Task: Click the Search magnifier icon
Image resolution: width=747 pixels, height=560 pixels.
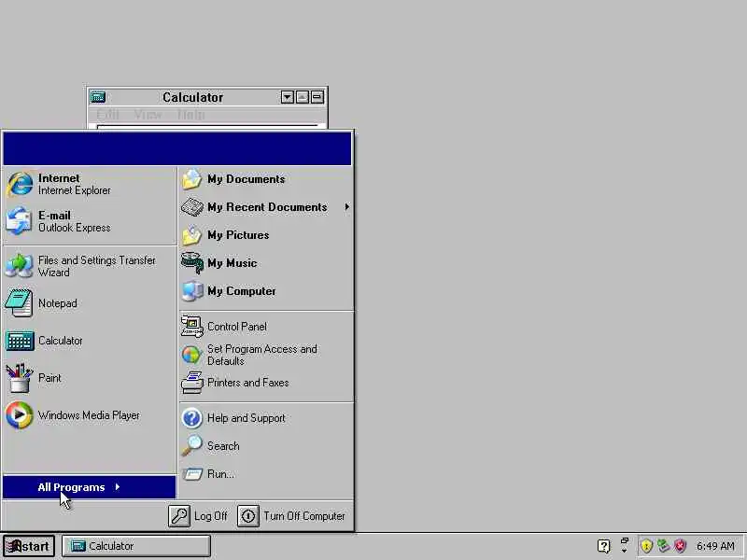Action: pyautogui.click(x=192, y=446)
